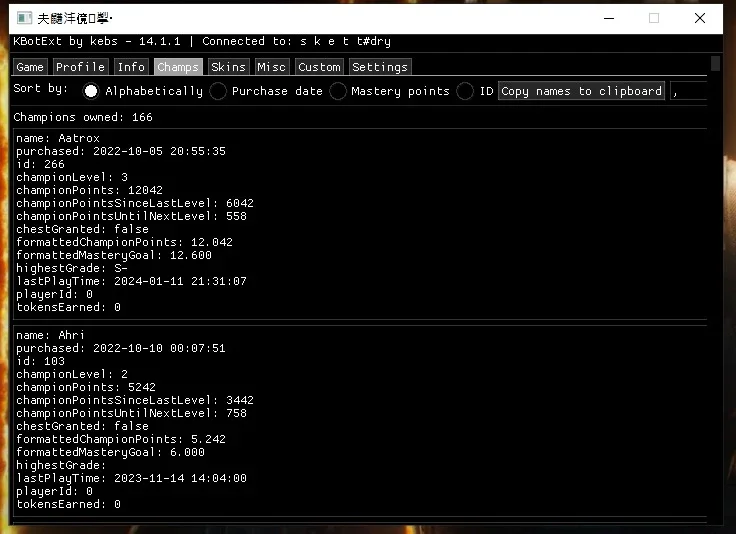Switch to the Custom tab
This screenshot has width=736, height=534.
coord(320,67)
